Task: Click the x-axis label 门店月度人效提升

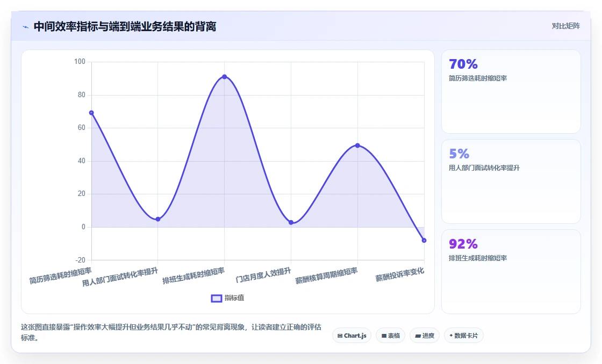Action: [263, 275]
